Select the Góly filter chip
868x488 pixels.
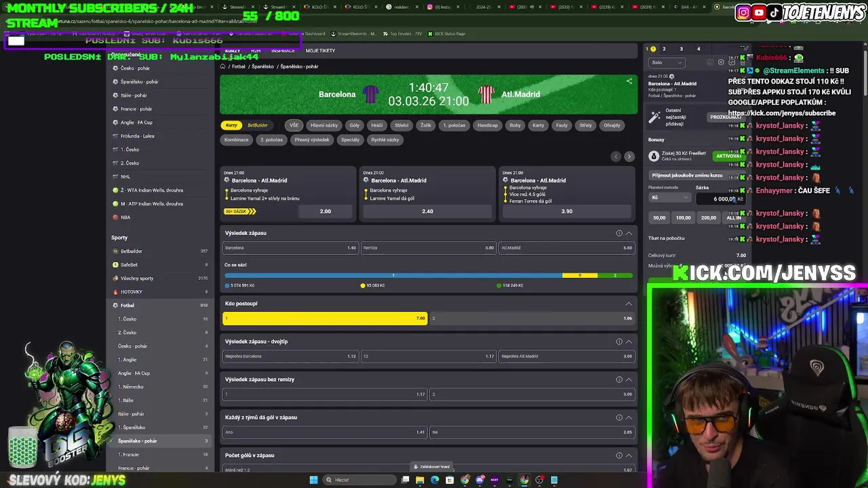(x=355, y=125)
